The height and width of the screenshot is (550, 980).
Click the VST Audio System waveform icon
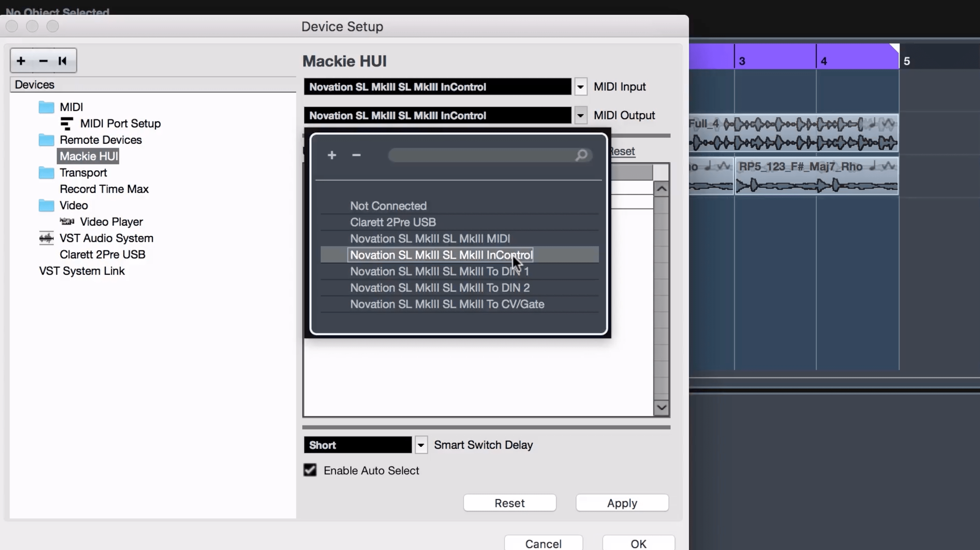[46, 238]
